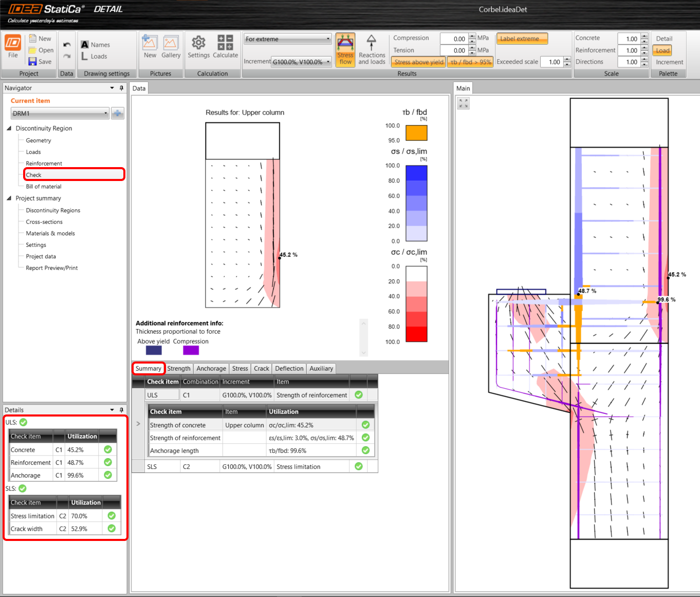Click the Undo arrow in the Data group
This screenshot has width=700, height=597.
tap(66, 46)
